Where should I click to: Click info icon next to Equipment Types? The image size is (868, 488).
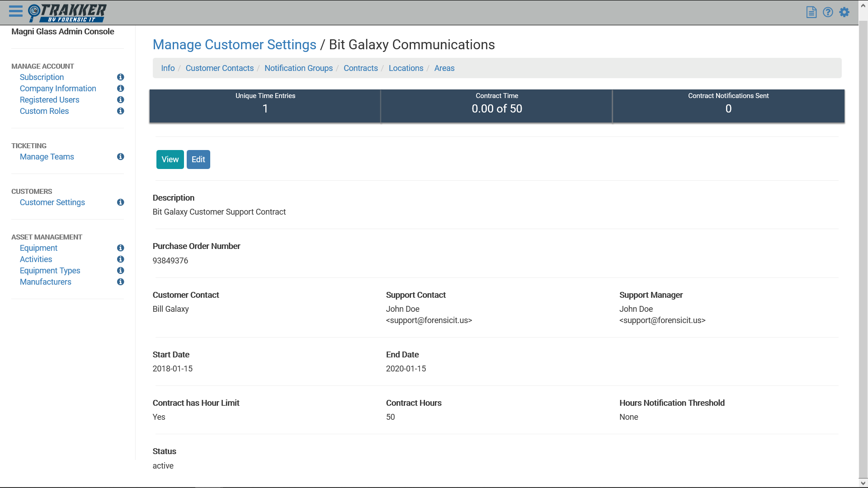pos(120,271)
